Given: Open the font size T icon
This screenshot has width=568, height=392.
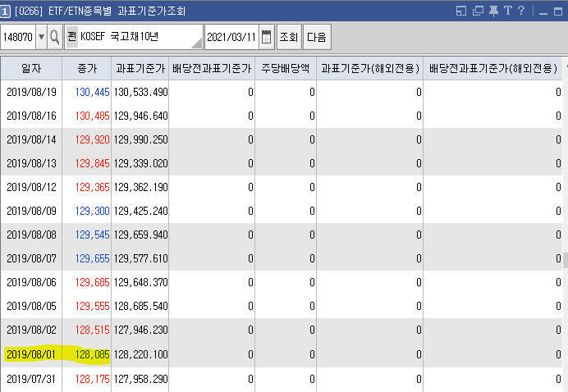Looking at the screenshot, I should 508,11.
